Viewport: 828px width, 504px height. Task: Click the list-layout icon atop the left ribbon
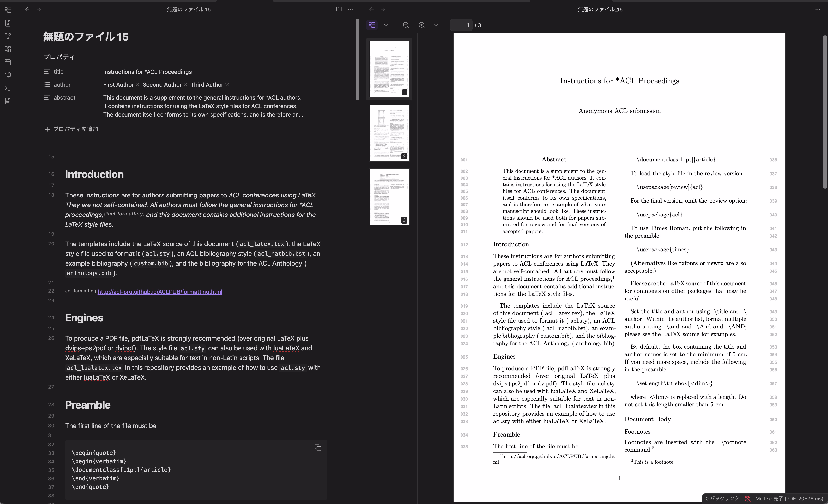click(x=8, y=10)
